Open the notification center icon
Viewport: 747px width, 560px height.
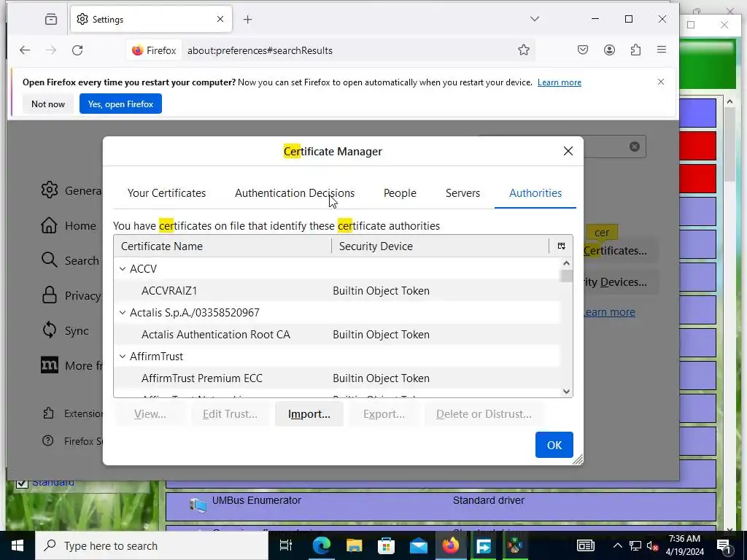(724, 545)
